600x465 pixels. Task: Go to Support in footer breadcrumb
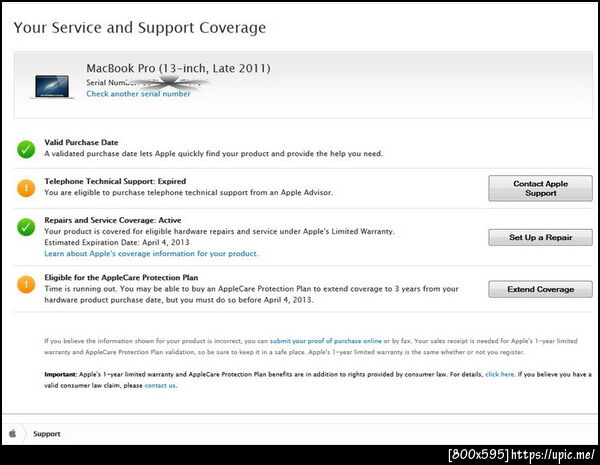pyautogui.click(x=47, y=434)
